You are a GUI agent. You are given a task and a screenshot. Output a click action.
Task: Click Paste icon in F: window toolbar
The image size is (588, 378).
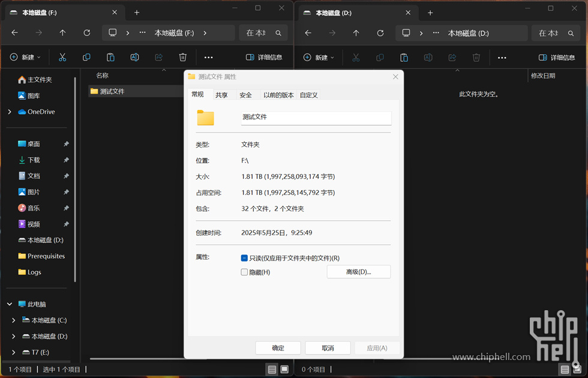pyautogui.click(x=110, y=58)
